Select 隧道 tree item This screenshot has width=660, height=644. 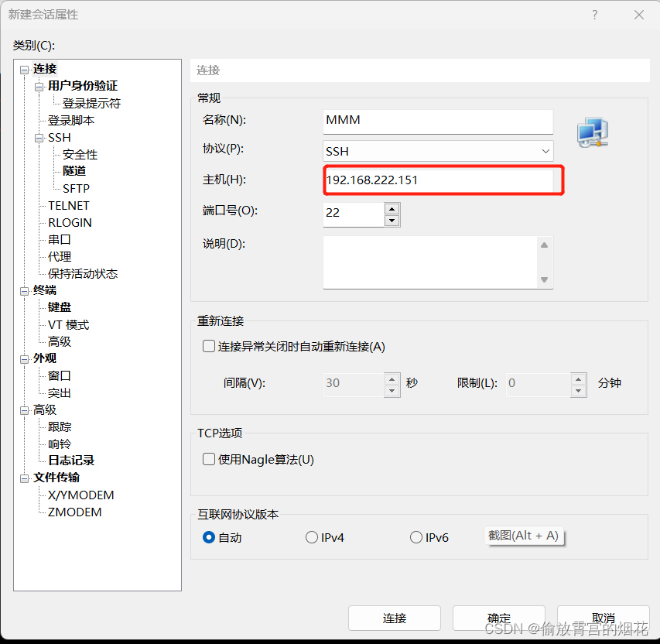coord(74,171)
